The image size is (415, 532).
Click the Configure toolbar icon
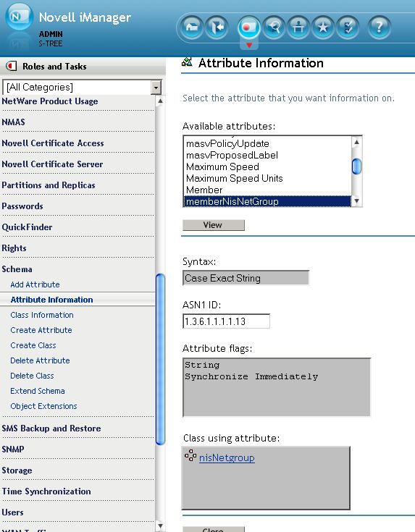tap(298, 27)
